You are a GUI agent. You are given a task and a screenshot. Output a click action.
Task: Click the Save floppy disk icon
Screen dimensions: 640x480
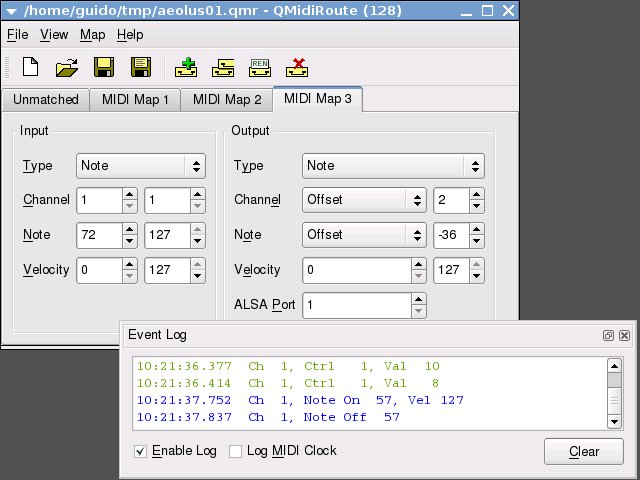tap(104, 67)
